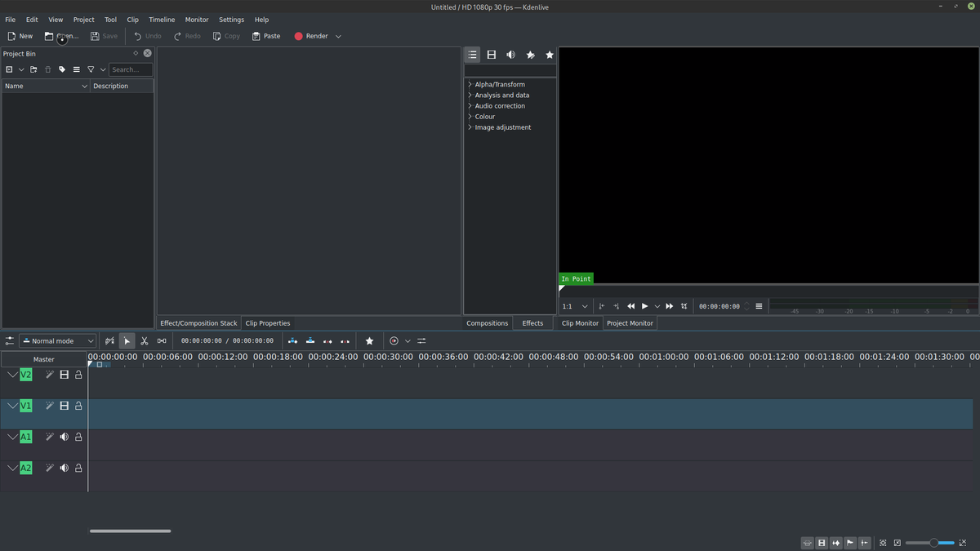The height and width of the screenshot is (551, 980).
Task: Click the crop/zone icon in monitor toolbar
Action: pyautogui.click(x=684, y=306)
